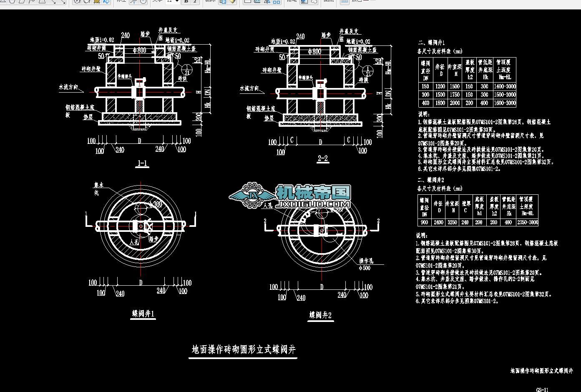Select the φ800 label in section 1-1
Image resolution: width=581 pixels, height=392 pixels.
pyautogui.click(x=139, y=50)
